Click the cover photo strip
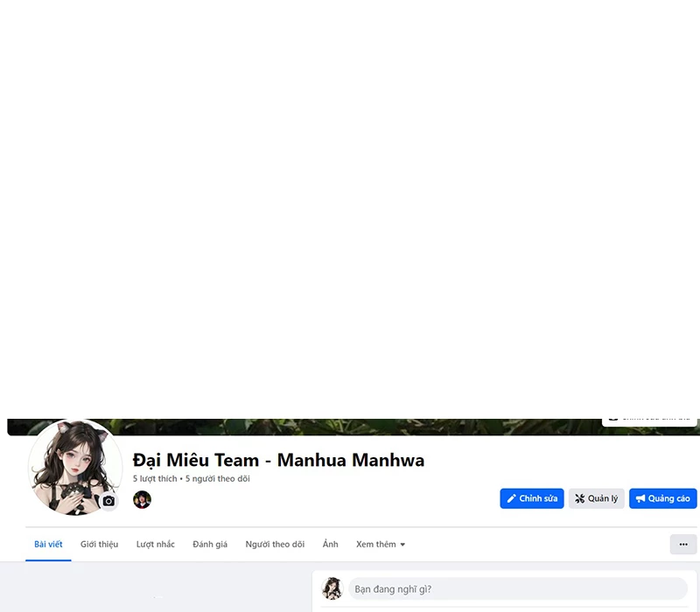The width and height of the screenshot is (700, 612). (x=350, y=427)
